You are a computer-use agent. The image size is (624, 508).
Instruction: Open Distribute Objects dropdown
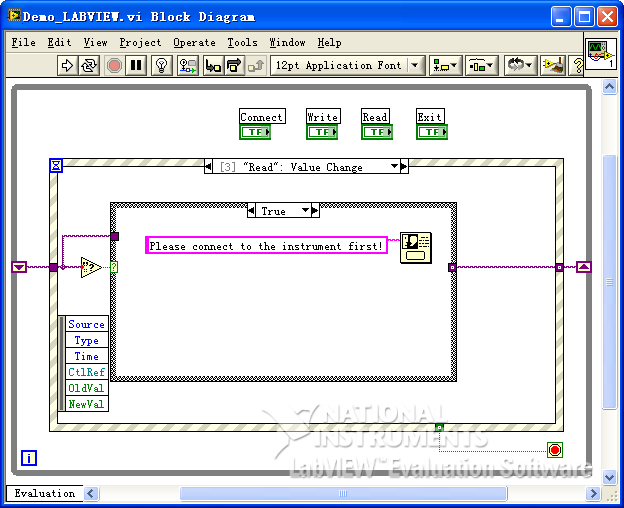(482, 65)
